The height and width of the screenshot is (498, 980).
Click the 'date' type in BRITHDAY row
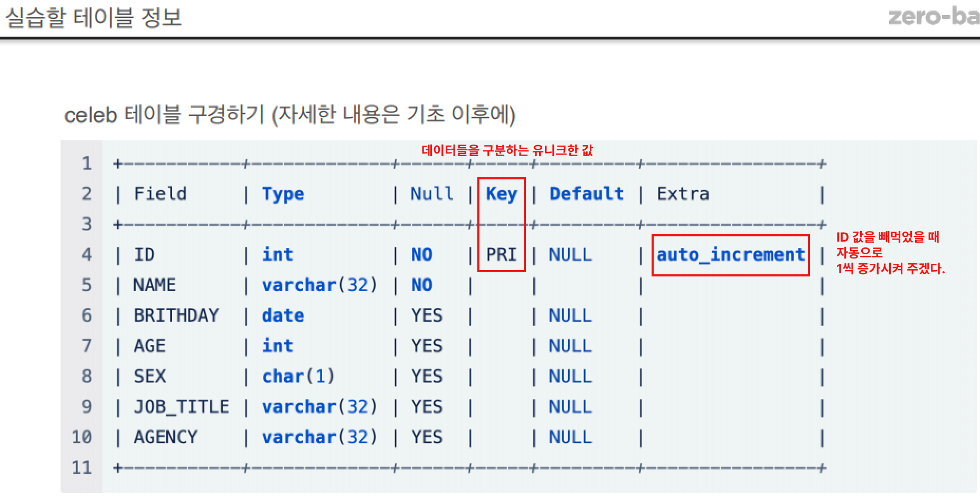(x=283, y=315)
